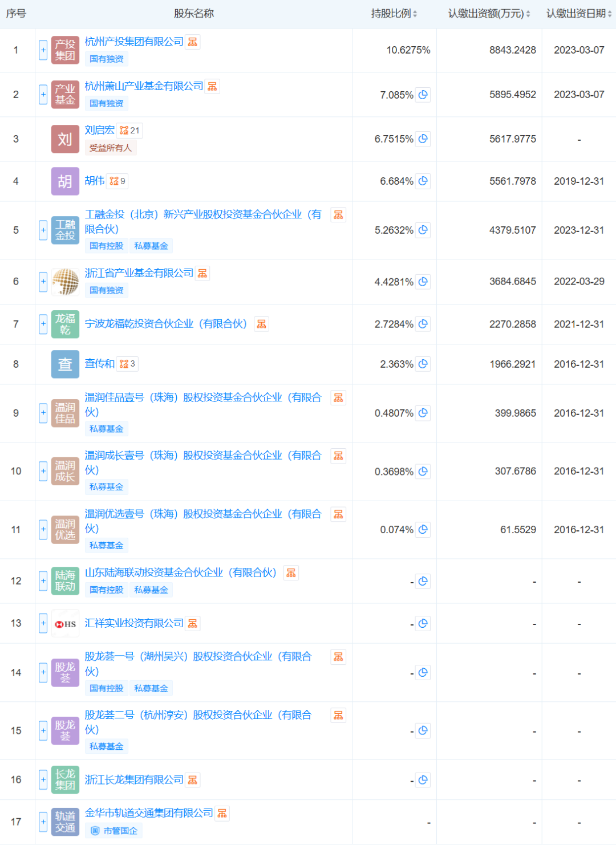The width and height of the screenshot is (616, 849).
Task: Click pie chart icon in 浙江长龙集团 row
Action: click(423, 780)
